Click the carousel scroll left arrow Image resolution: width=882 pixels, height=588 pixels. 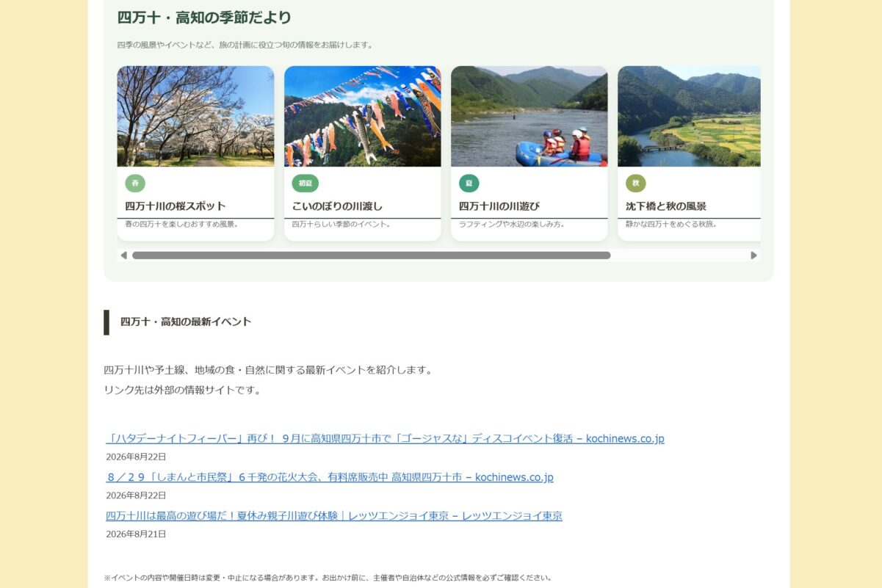pyautogui.click(x=123, y=255)
